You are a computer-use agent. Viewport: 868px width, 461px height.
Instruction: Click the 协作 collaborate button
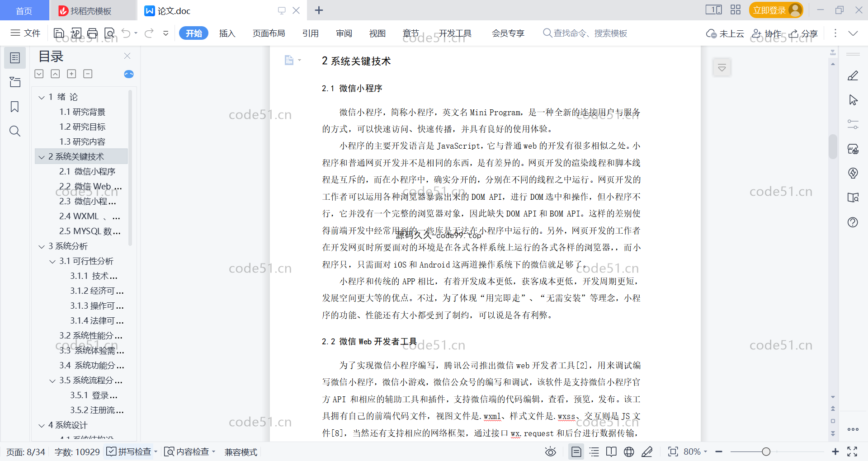click(x=767, y=33)
